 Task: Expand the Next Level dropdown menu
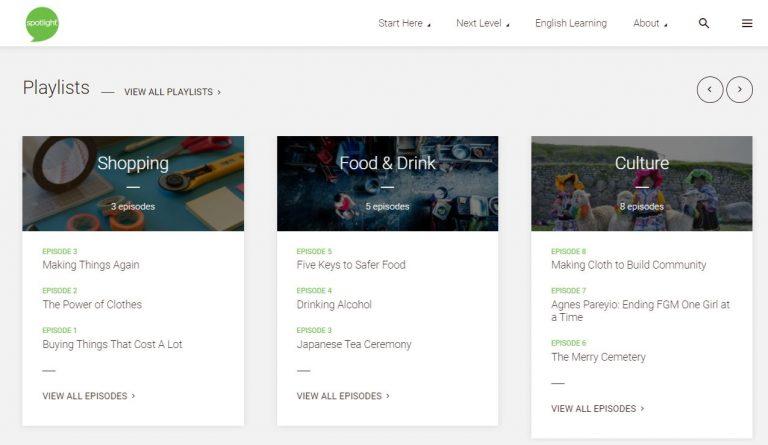pyautogui.click(x=482, y=23)
